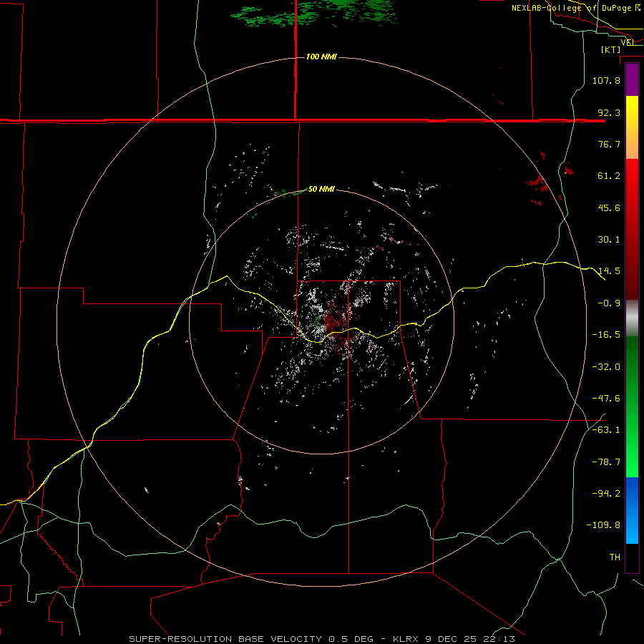Click the purple segment of the velocity color bar
The image size is (644, 644).
pyautogui.click(x=632, y=80)
